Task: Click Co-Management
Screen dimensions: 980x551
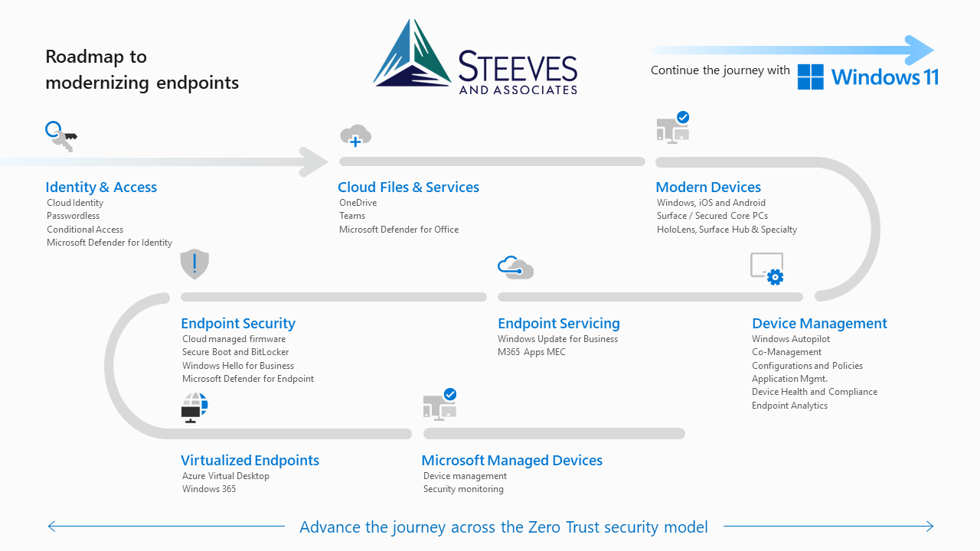Action: tap(787, 352)
